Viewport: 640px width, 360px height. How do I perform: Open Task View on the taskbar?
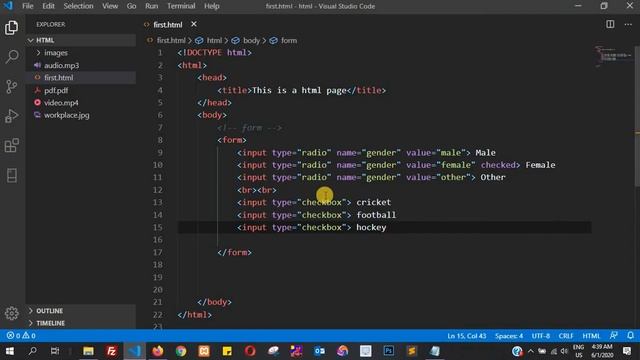click(x=55, y=351)
